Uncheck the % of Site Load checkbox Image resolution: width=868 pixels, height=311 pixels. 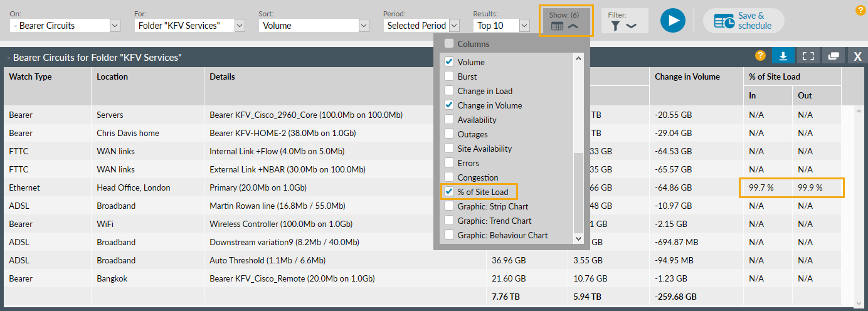(449, 192)
